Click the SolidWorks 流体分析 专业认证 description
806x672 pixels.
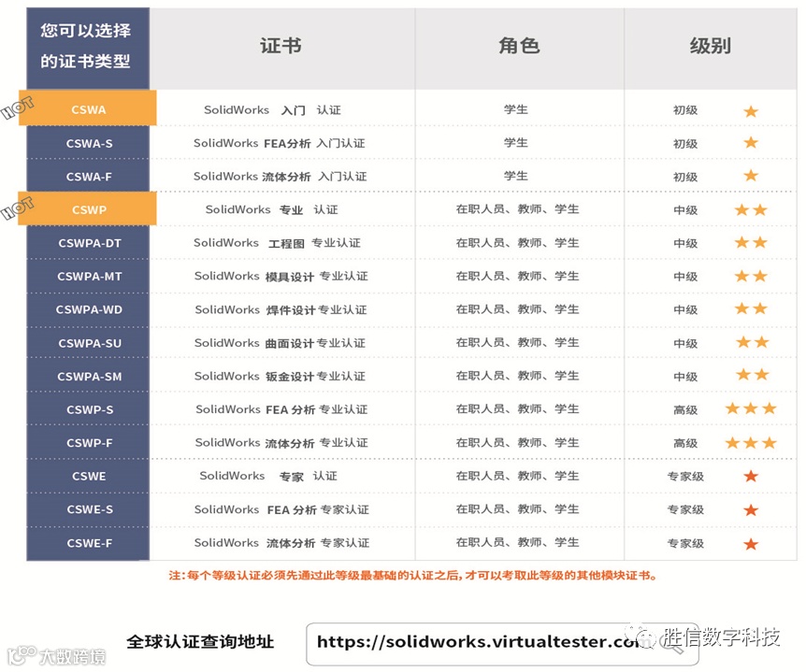pos(281,443)
